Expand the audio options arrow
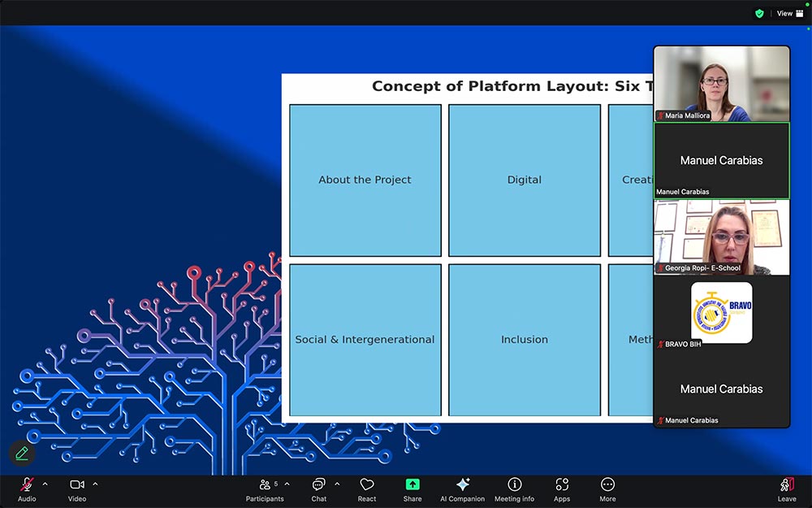 tap(45, 484)
